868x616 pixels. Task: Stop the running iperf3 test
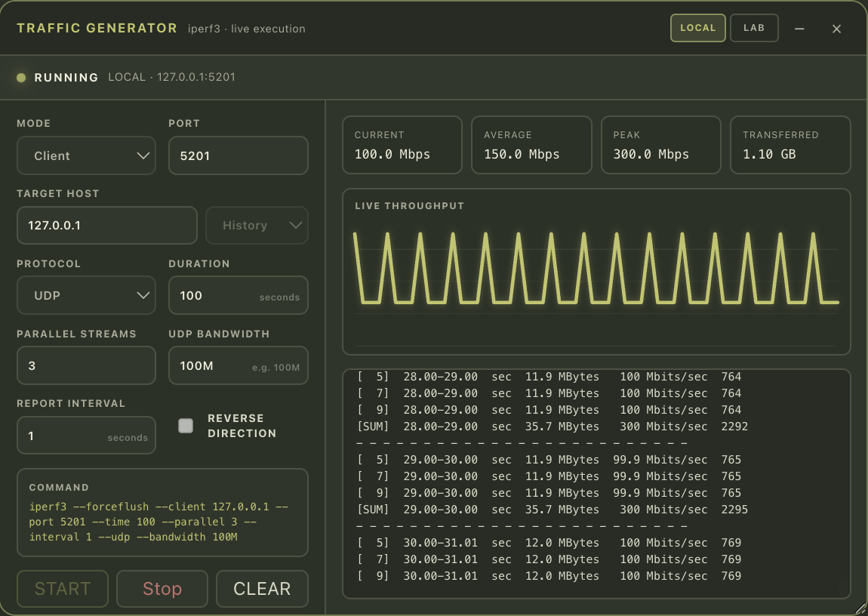click(x=162, y=589)
